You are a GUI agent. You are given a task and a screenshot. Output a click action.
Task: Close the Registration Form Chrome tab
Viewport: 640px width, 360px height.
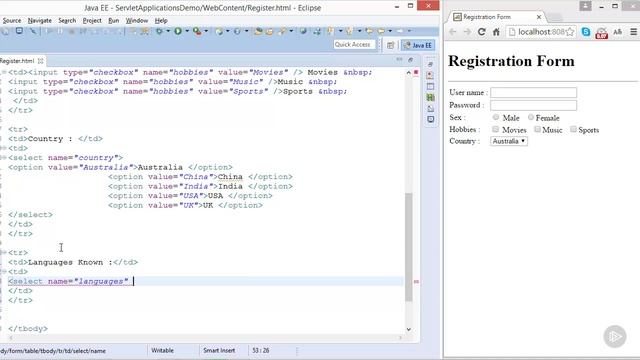click(x=539, y=17)
